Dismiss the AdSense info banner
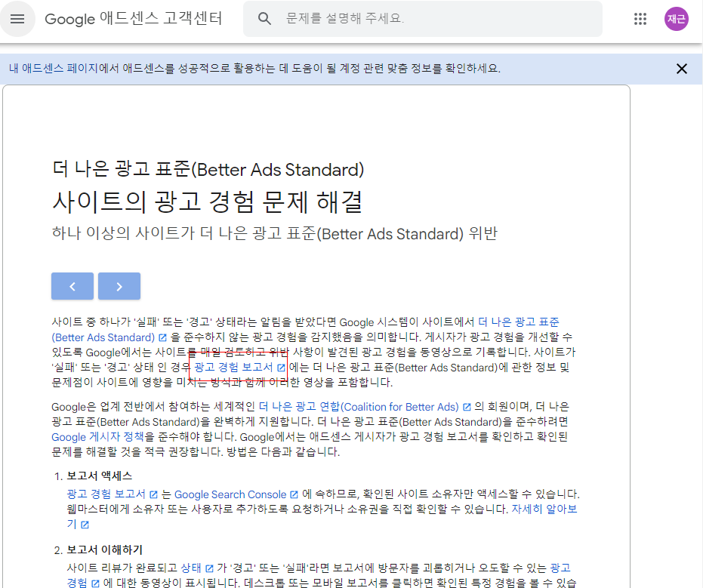The image size is (703, 588). [681, 69]
